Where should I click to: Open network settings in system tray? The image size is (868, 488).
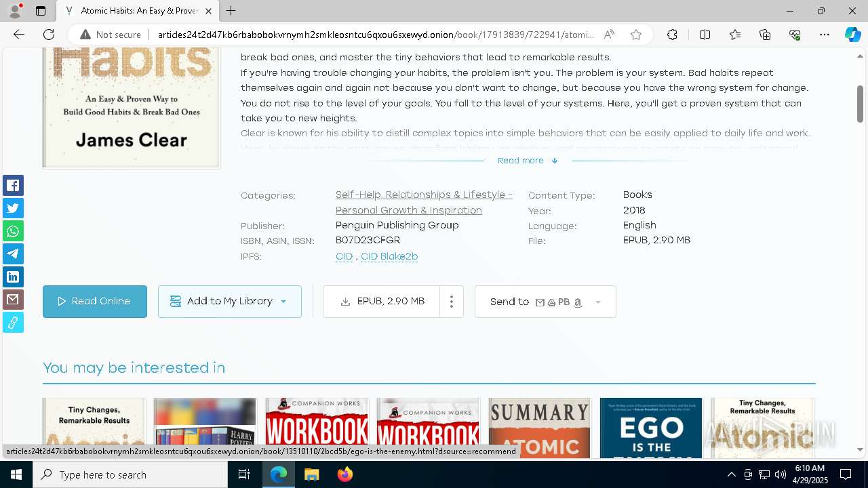tap(764, 474)
